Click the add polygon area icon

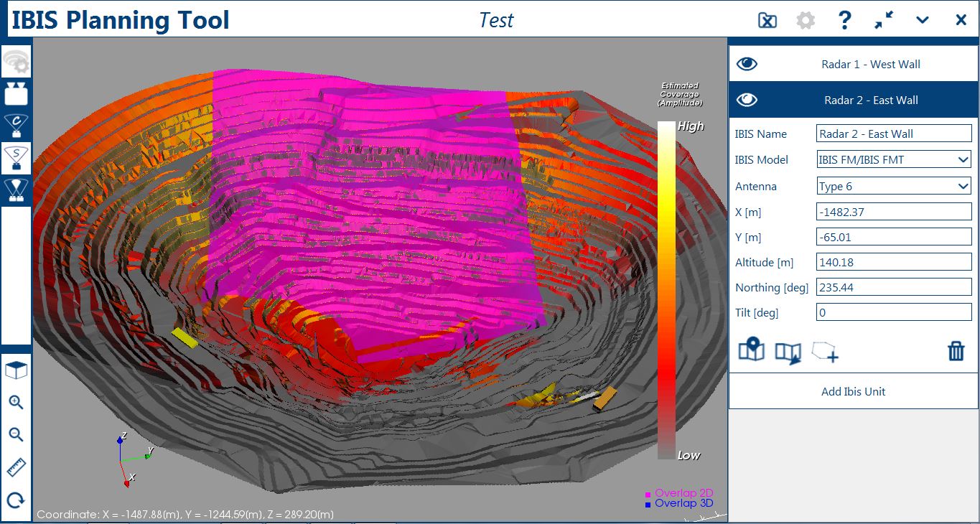(x=825, y=352)
